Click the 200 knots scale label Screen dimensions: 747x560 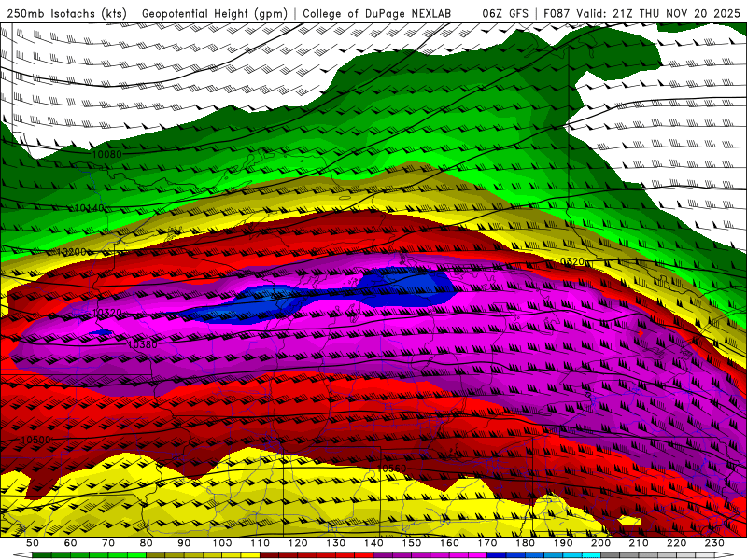[x=600, y=543]
